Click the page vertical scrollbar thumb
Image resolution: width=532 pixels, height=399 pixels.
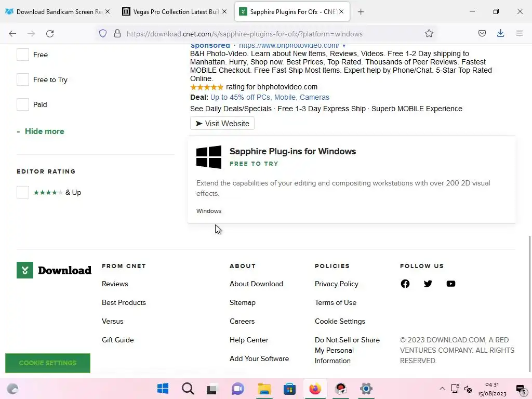point(529,303)
